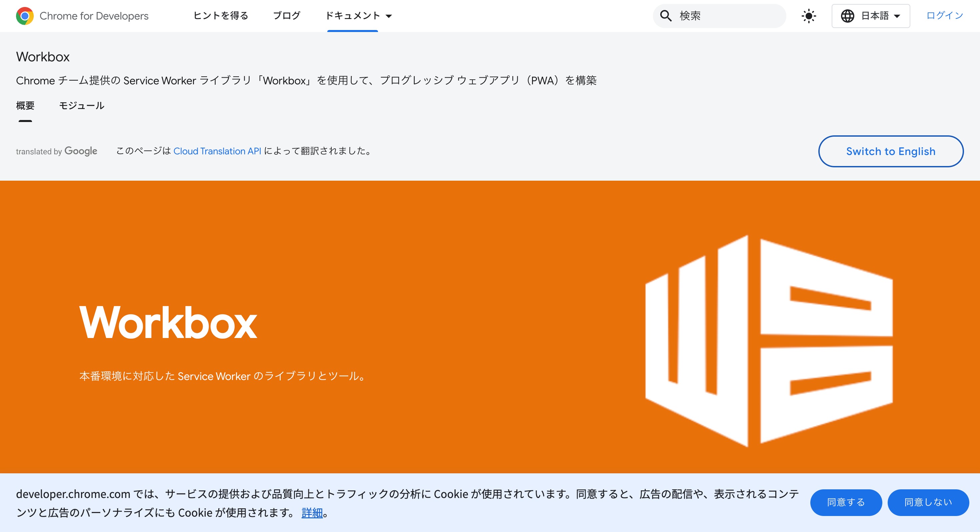Viewport: 980px width, 532px height.
Task: Open the 日本語 language selector
Action: click(x=875, y=16)
